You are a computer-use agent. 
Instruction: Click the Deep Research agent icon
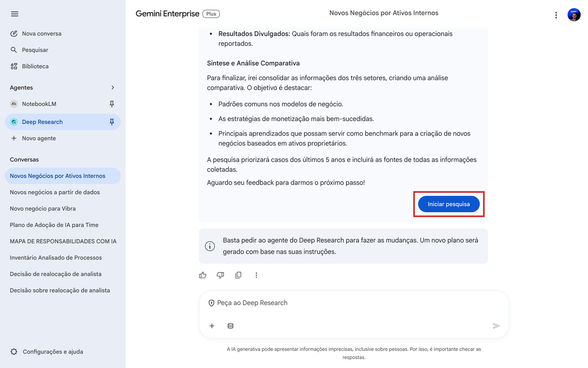pyautogui.click(x=14, y=122)
